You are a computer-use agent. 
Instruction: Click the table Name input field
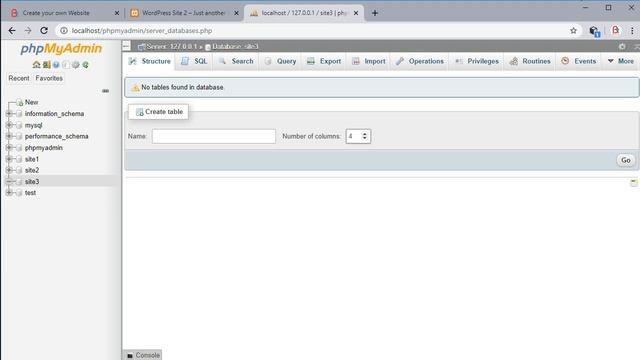click(x=214, y=136)
